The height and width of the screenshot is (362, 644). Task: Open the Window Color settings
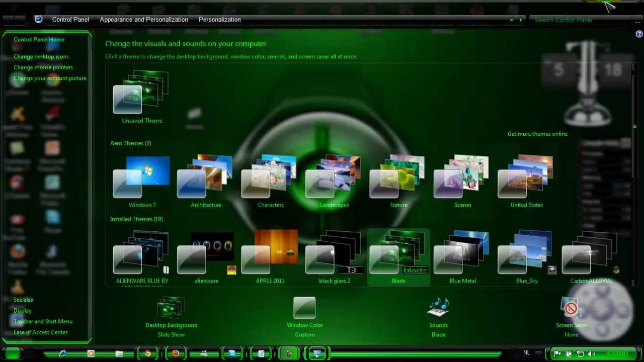pyautogui.click(x=304, y=308)
